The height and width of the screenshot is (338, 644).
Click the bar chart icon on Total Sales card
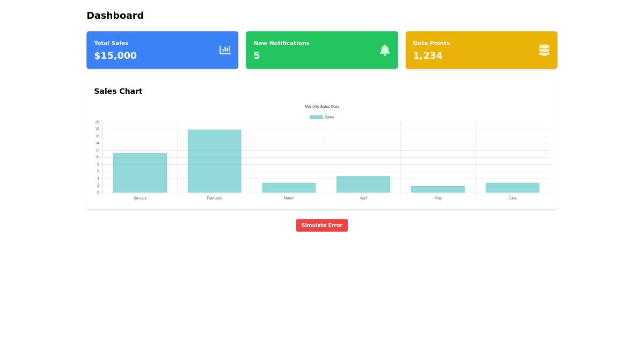coord(225,49)
